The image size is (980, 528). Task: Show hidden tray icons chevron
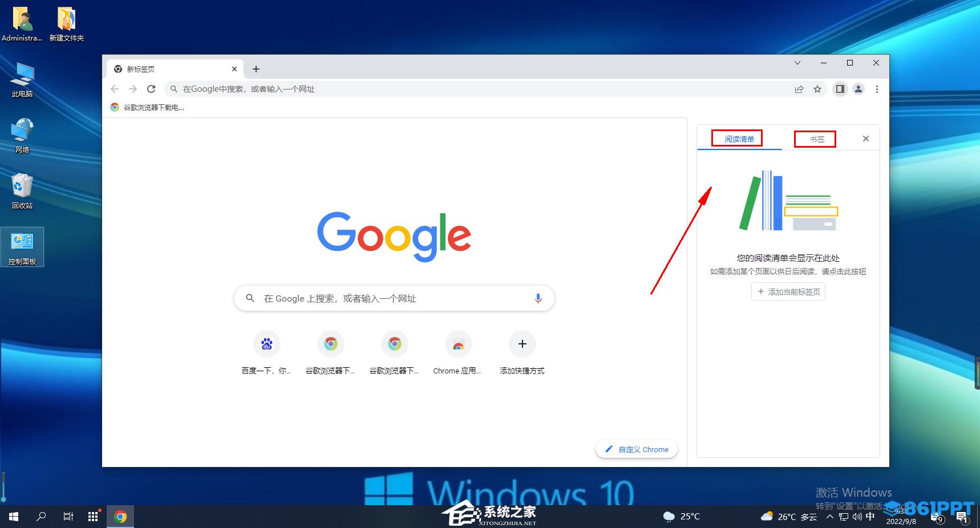pos(829,517)
